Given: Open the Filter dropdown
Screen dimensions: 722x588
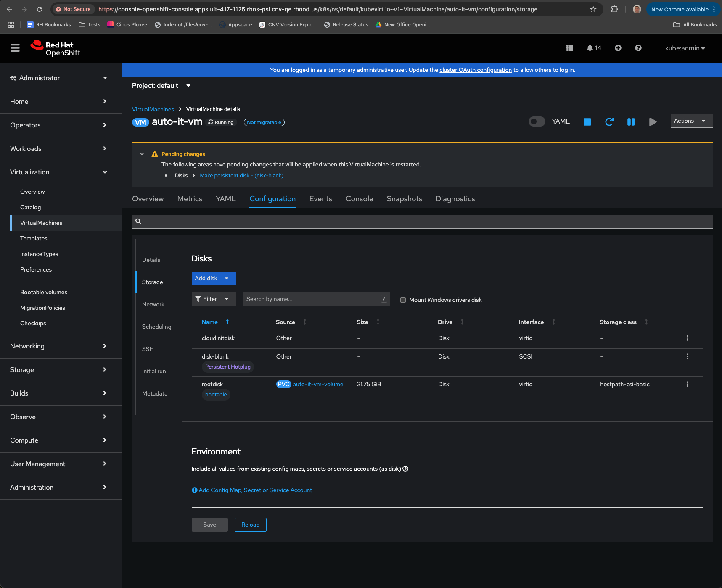Looking at the screenshot, I should (x=213, y=299).
